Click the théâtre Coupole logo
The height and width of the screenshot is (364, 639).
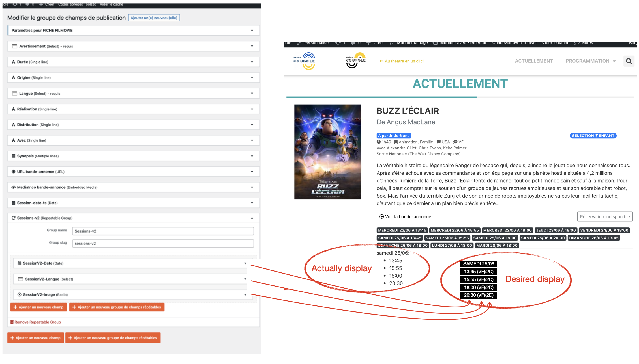[356, 60]
